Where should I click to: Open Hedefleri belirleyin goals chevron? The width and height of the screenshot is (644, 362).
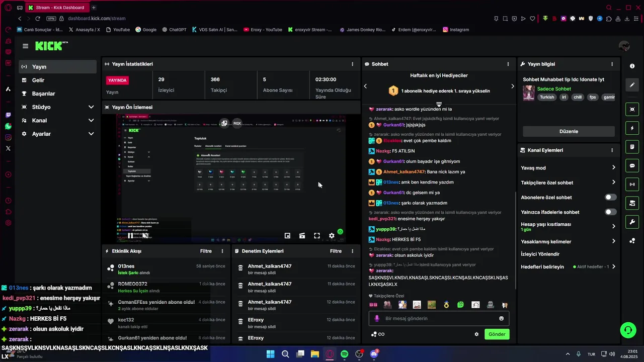pos(613,267)
